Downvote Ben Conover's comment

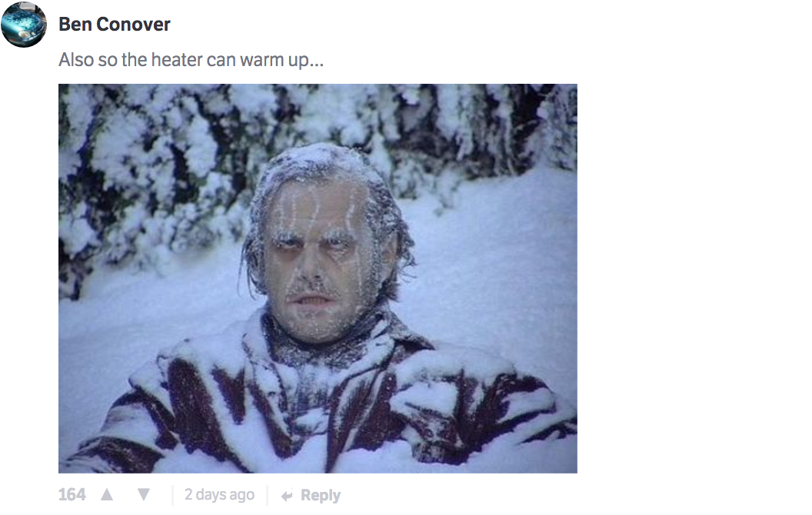144,495
